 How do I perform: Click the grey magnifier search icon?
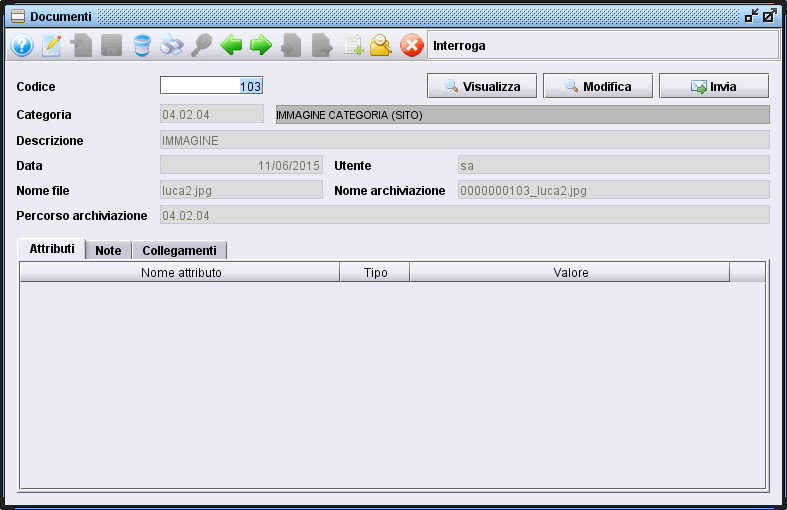201,46
